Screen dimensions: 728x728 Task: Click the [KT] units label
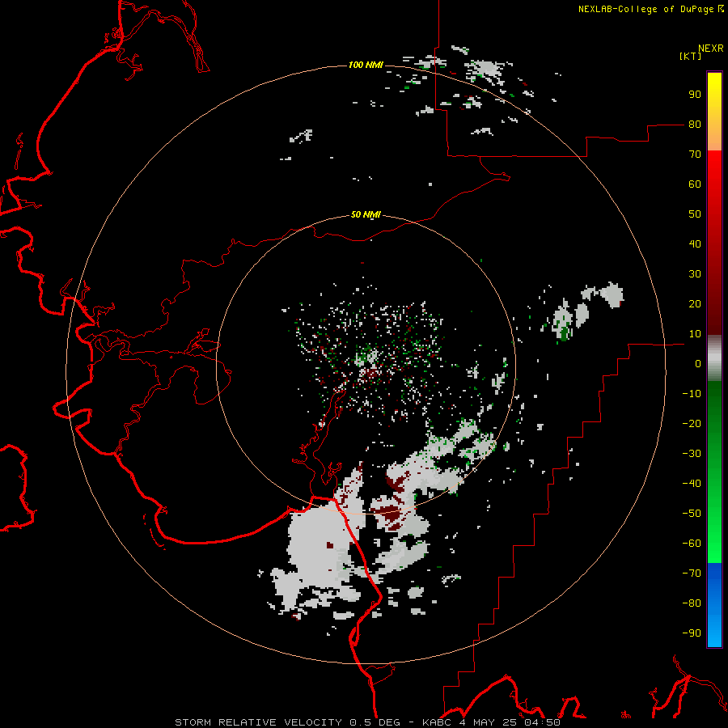coord(690,56)
